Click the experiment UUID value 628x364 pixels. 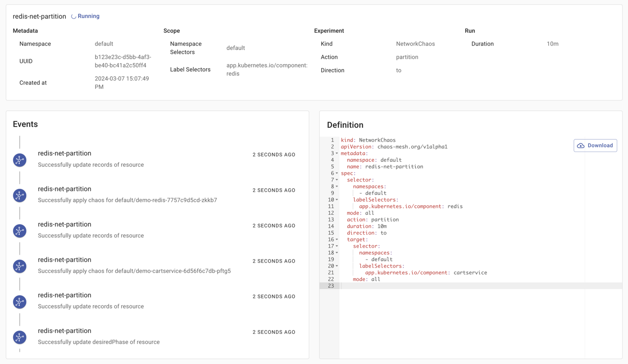tap(123, 61)
